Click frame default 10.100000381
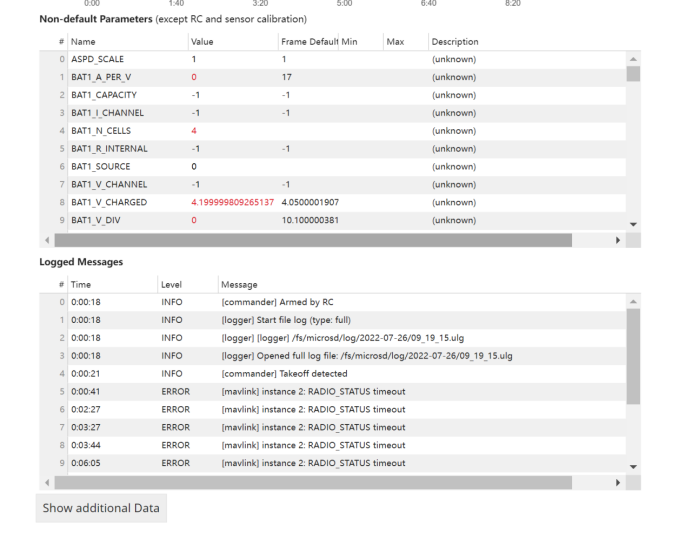Viewport: 692px width, 540px height. (310, 220)
